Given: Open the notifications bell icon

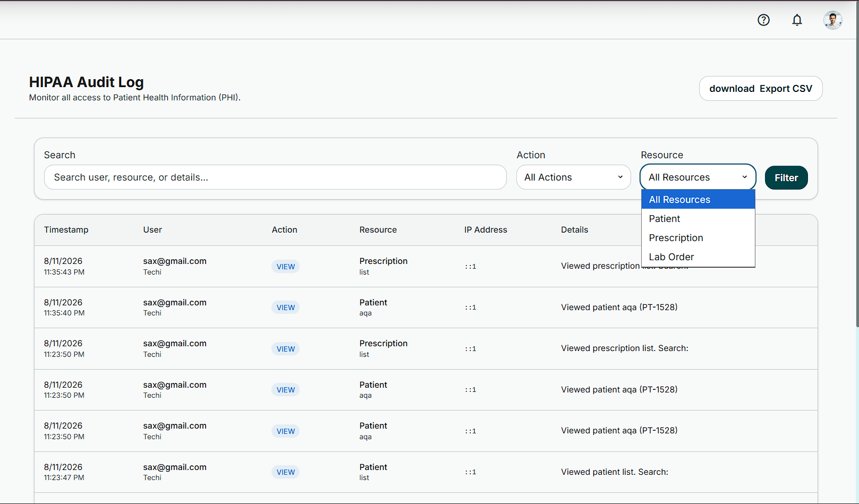Looking at the screenshot, I should [x=797, y=20].
